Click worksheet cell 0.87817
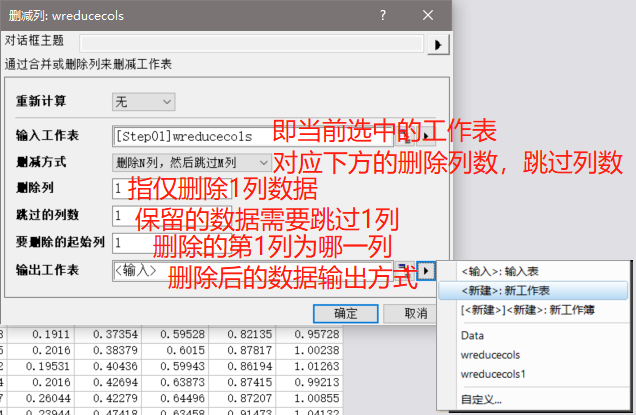Viewport: 636px width, 415px height. coord(242,350)
